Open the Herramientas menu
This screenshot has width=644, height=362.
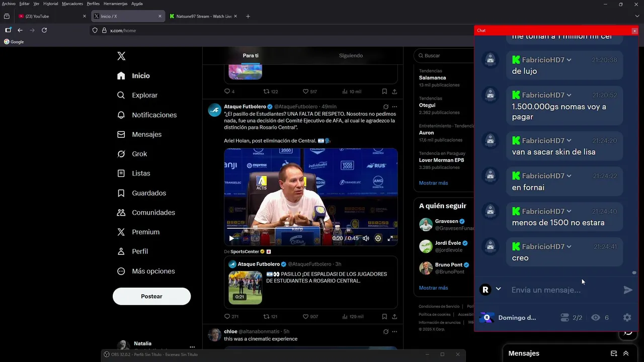pyautogui.click(x=115, y=4)
